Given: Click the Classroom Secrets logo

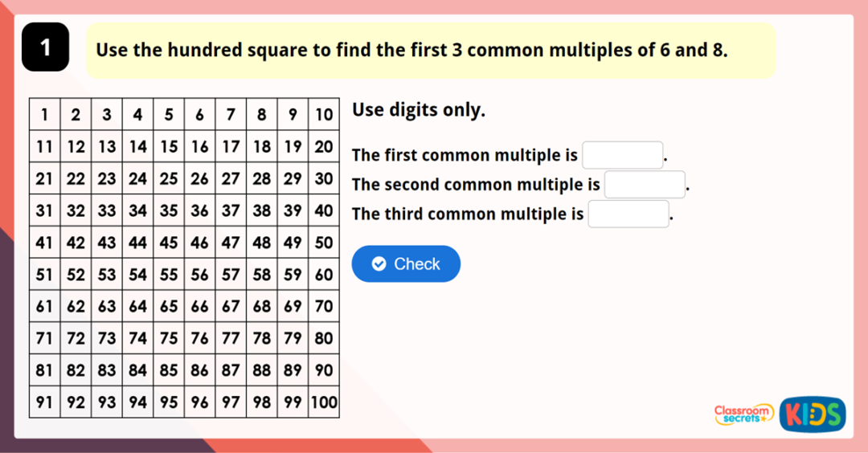Looking at the screenshot, I should click(743, 414).
